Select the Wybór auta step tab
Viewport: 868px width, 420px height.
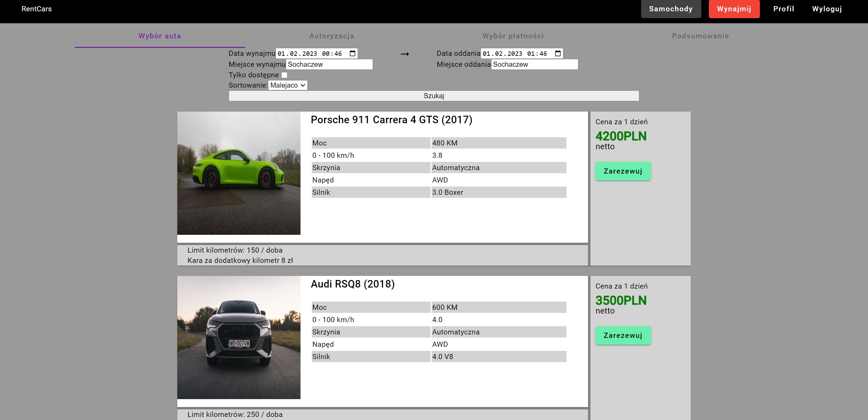[160, 36]
